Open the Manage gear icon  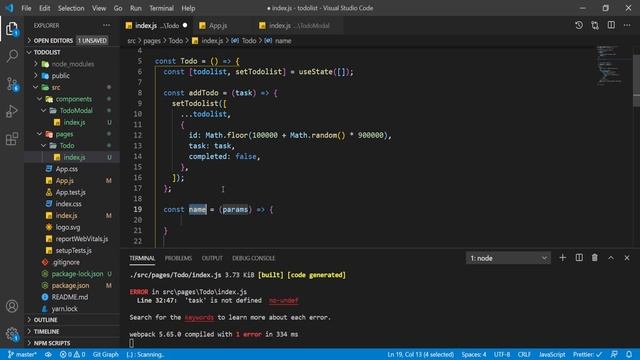click(12, 334)
